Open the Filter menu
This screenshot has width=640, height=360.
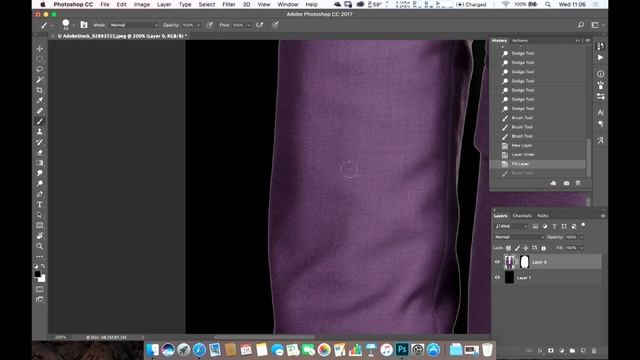[x=229, y=4]
